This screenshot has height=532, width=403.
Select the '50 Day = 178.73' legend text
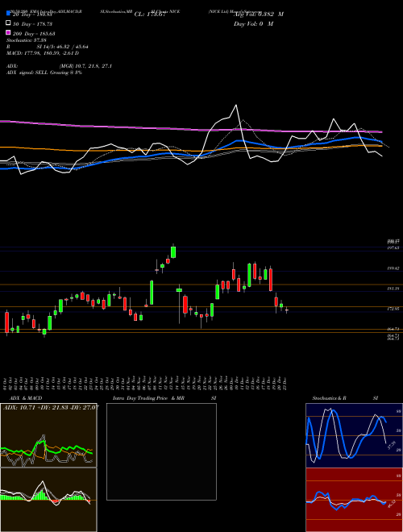coord(32,23)
